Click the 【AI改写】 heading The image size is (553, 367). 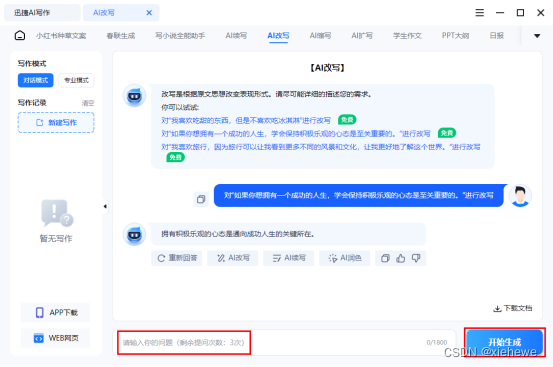pyautogui.click(x=327, y=68)
